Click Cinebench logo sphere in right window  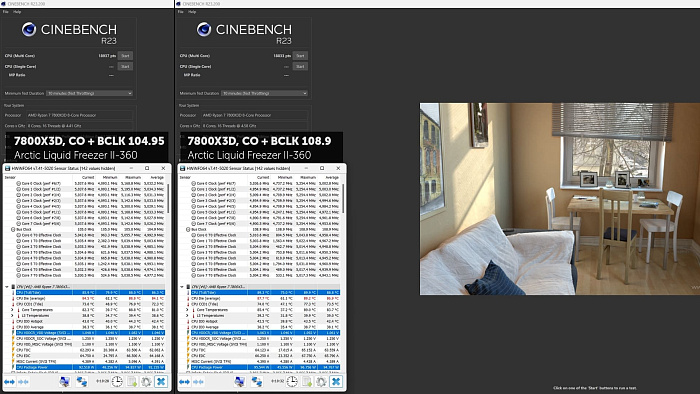[204, 29]
